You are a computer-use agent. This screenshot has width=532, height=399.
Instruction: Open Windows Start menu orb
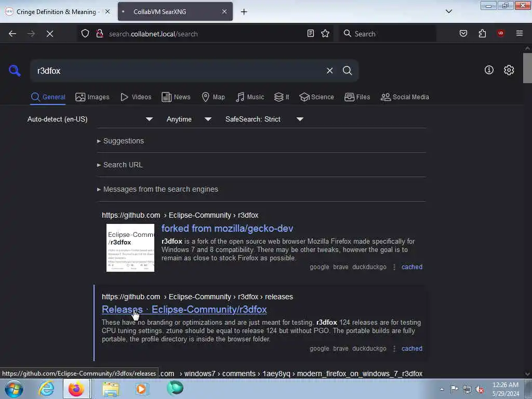coord(14,389)
